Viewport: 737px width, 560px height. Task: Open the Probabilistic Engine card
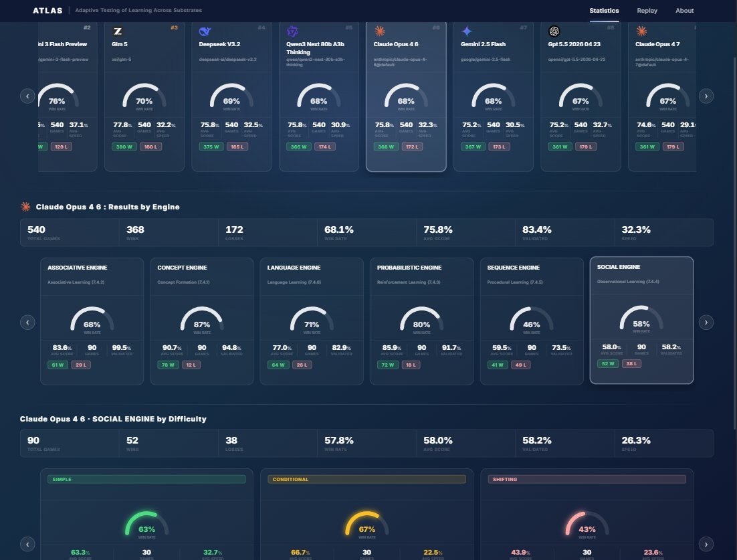click(x=421, y=321)
